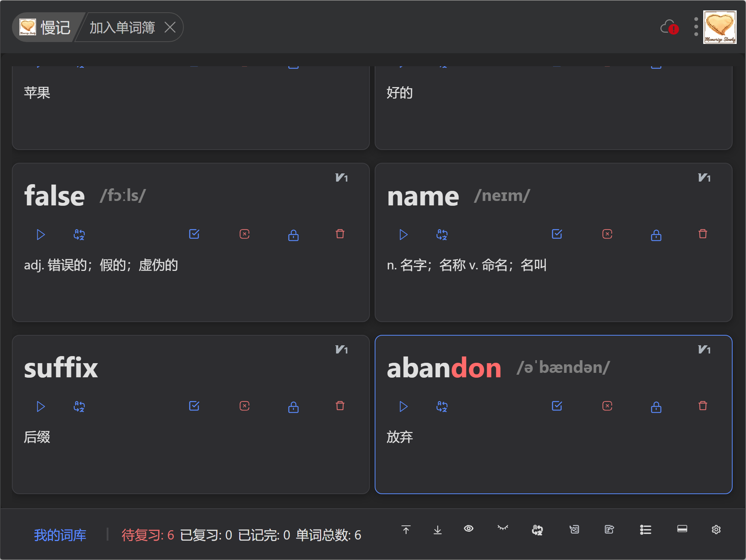
Task: Click the definition 好的
Action: 400,93
